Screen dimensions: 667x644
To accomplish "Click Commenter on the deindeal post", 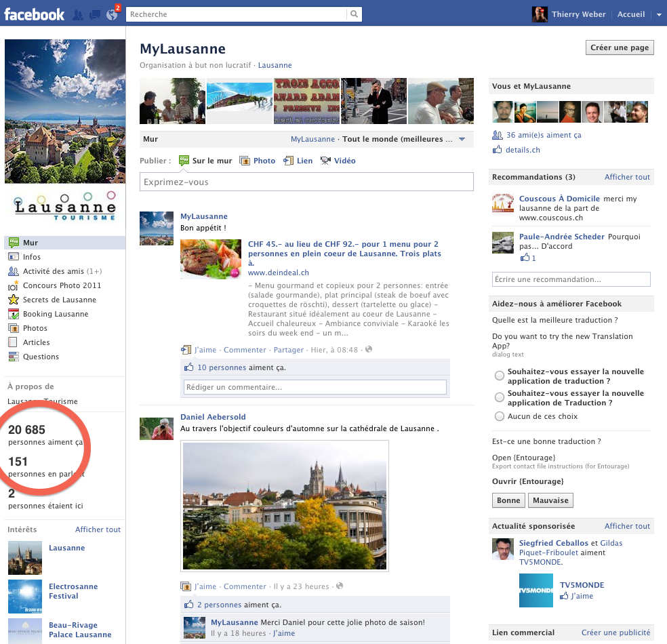I will click(245, 350).
